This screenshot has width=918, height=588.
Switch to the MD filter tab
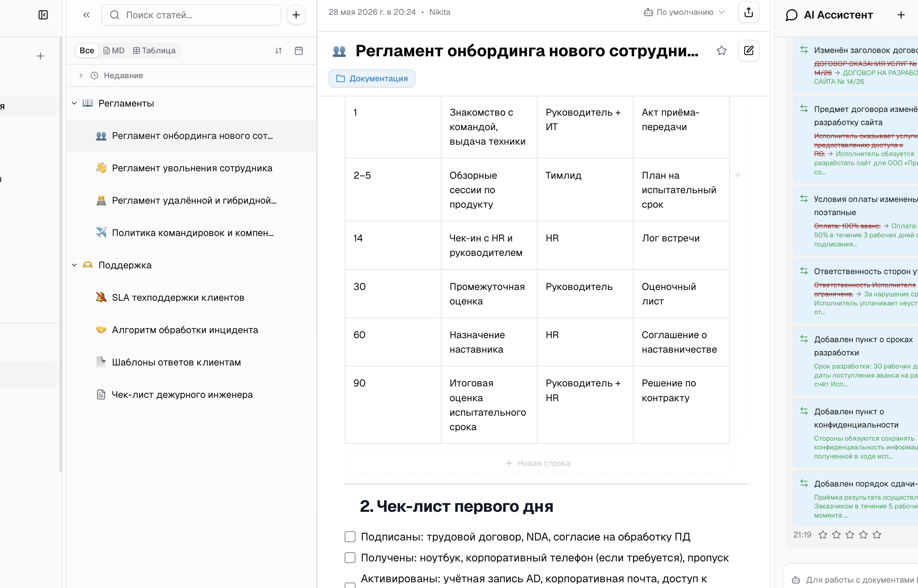[114, 50]
